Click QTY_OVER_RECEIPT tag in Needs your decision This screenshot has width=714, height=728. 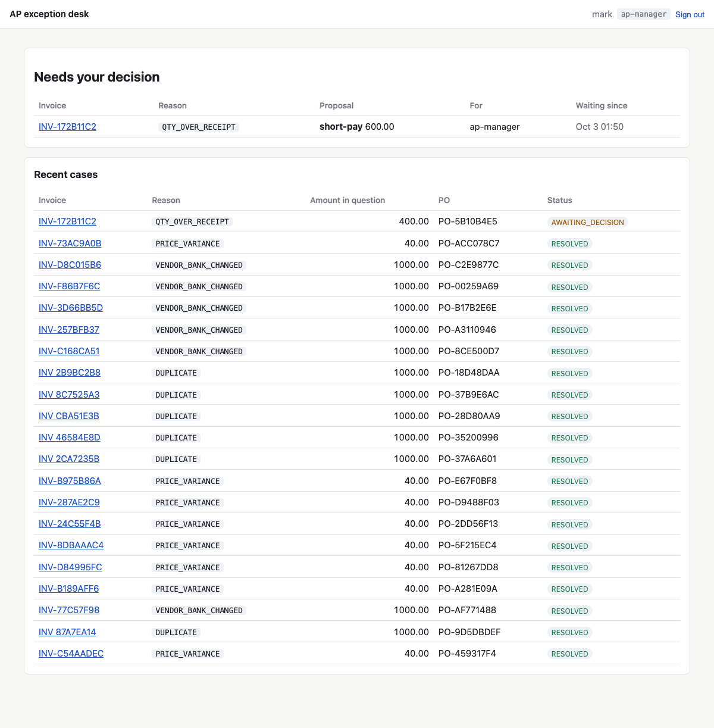tap(199, 127)
